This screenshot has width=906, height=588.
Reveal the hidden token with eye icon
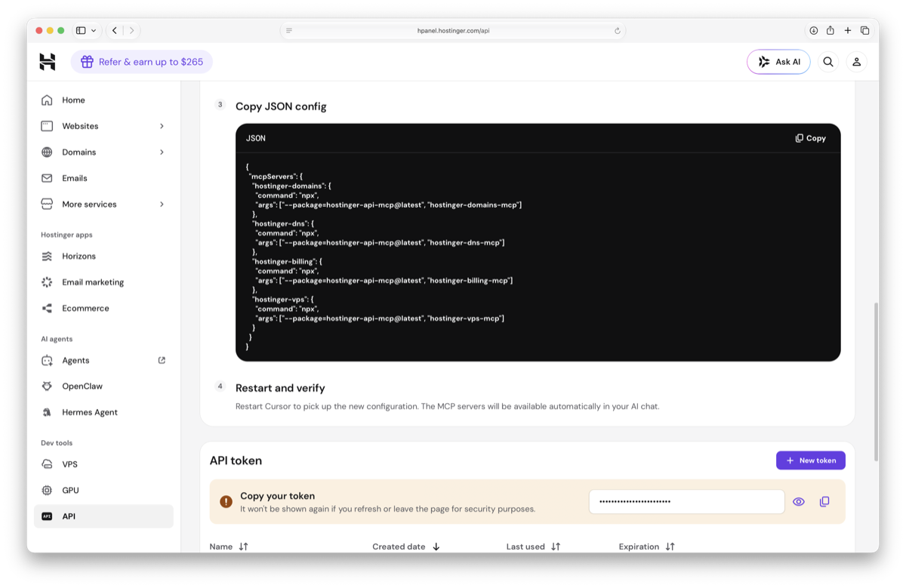(799, 501)
